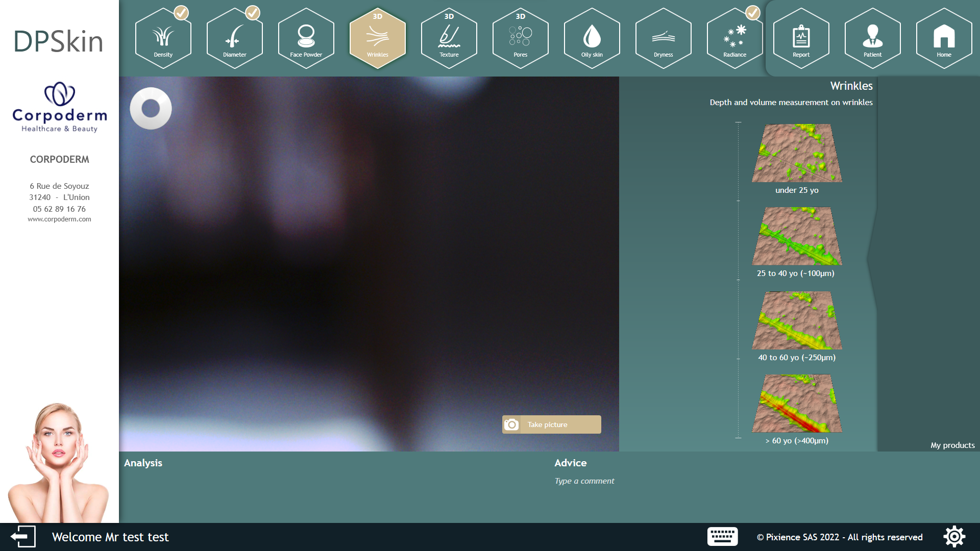Open the on-screen keyboard
980x551 pixels.
tap(722, 537)
